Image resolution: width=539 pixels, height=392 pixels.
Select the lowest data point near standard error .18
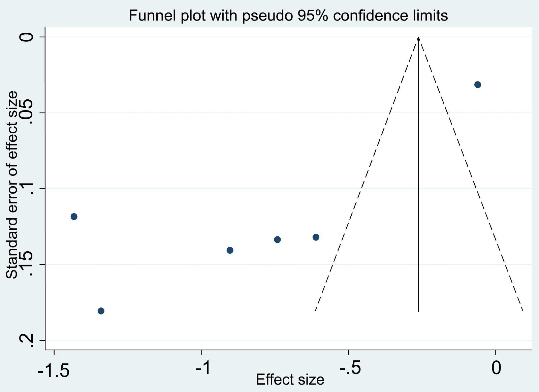[101, 311]
